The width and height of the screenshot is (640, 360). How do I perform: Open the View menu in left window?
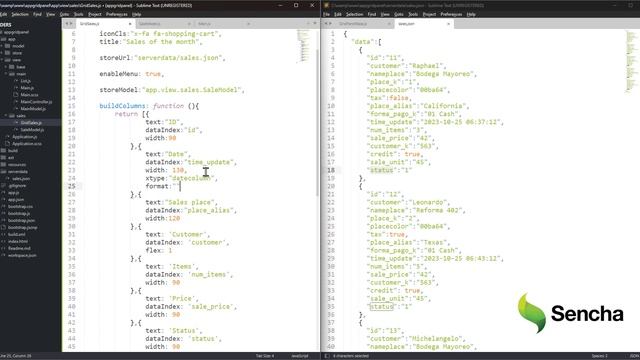point(51,14)
